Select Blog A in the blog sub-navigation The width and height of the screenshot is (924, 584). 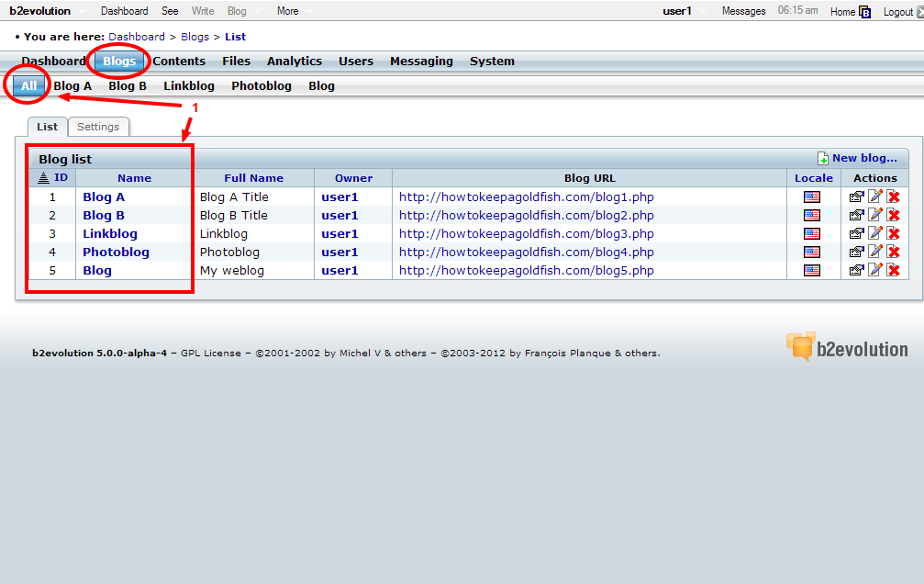[72, 86]
